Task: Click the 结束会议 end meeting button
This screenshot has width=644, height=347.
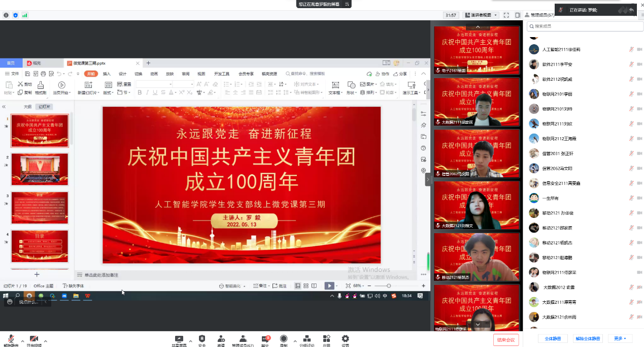Action: tap(505, 339)
